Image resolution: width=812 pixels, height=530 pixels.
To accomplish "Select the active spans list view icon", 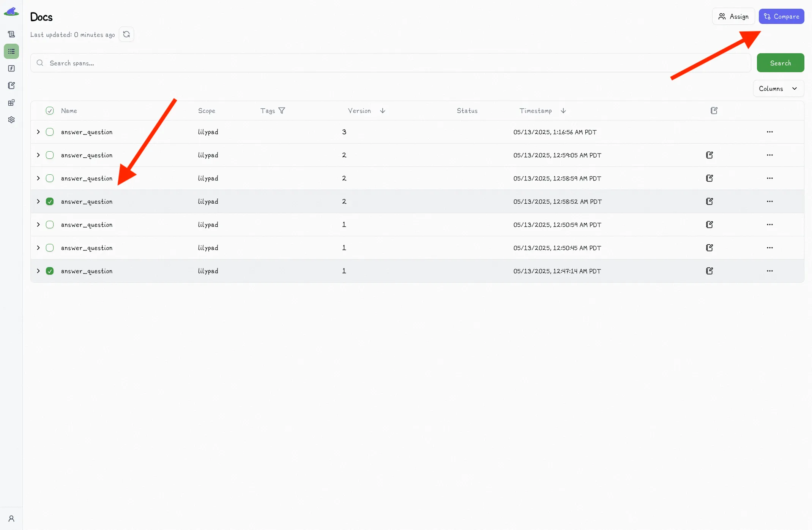I will (x=11, y=51).
